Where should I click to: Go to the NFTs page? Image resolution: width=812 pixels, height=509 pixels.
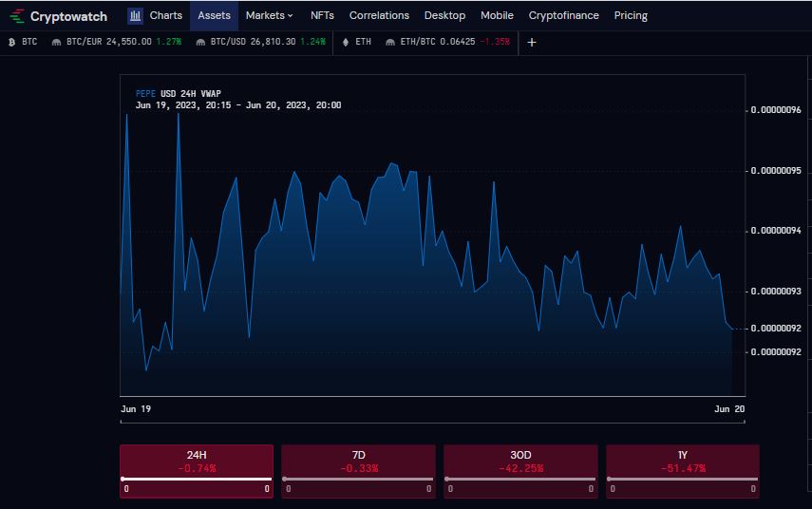click(322, 15)
